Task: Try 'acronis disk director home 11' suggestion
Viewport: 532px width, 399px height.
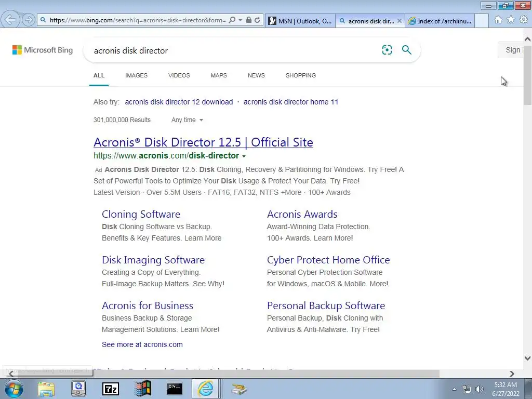Action: tap(291, 102)
